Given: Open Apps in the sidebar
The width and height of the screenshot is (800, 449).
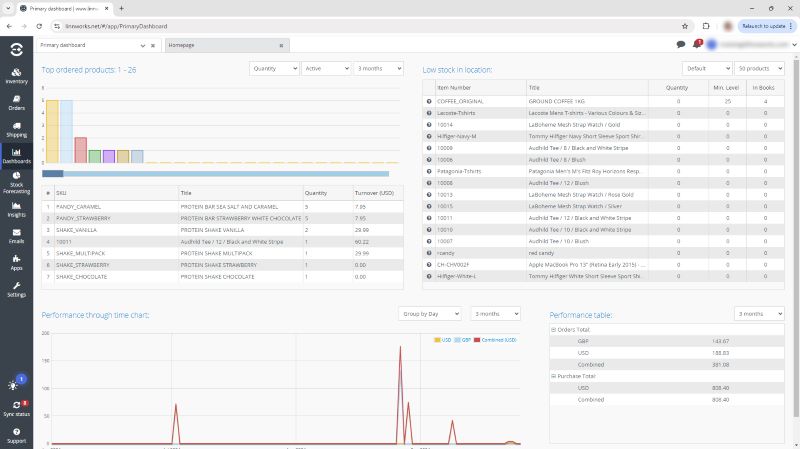Looking at the screenshot, I should point(16,263).
